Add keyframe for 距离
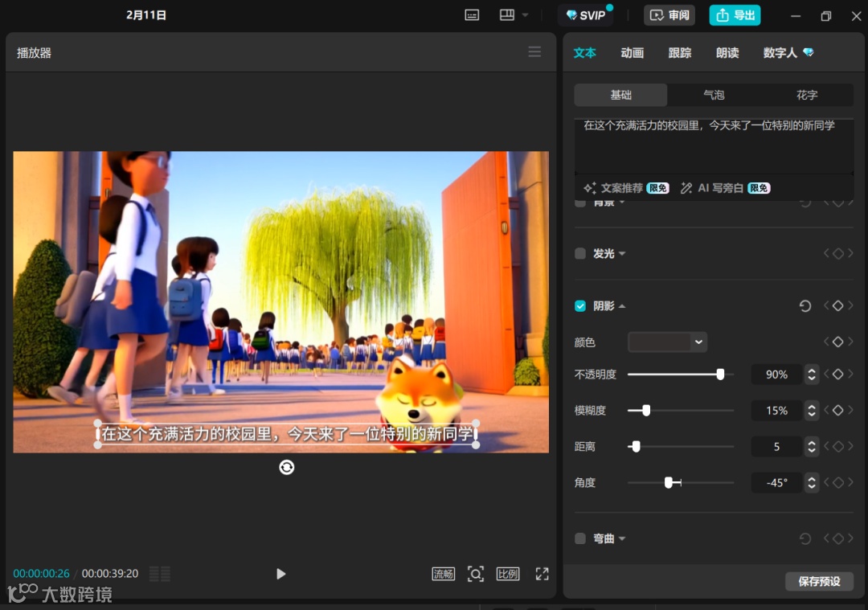868x610 pixels. pyautogui.click(x=838, y=446)
